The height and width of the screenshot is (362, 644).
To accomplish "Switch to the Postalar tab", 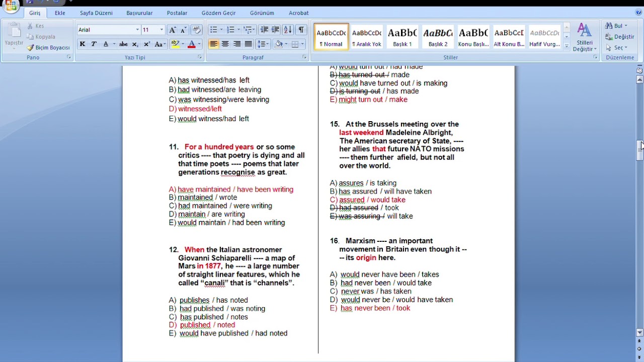I will point(177,13).
